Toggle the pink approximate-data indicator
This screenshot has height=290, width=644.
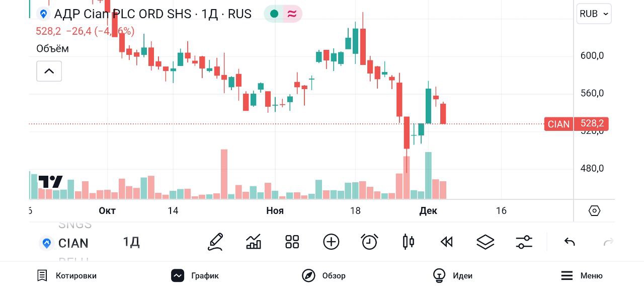(292, 14)
